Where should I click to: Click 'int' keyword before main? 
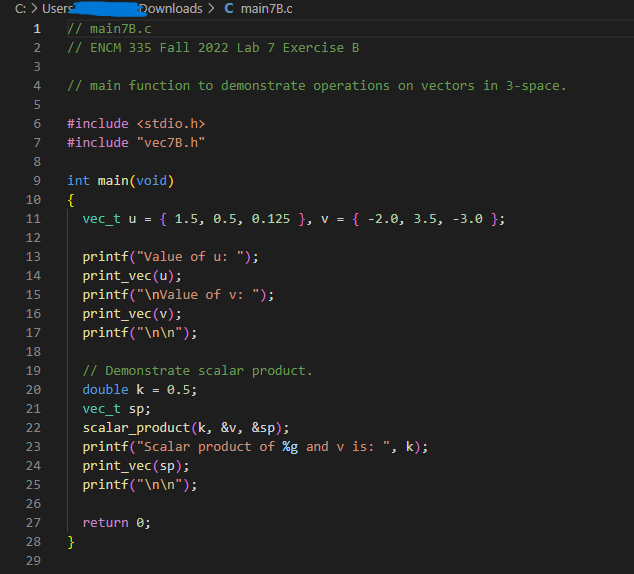click(78, 181)
